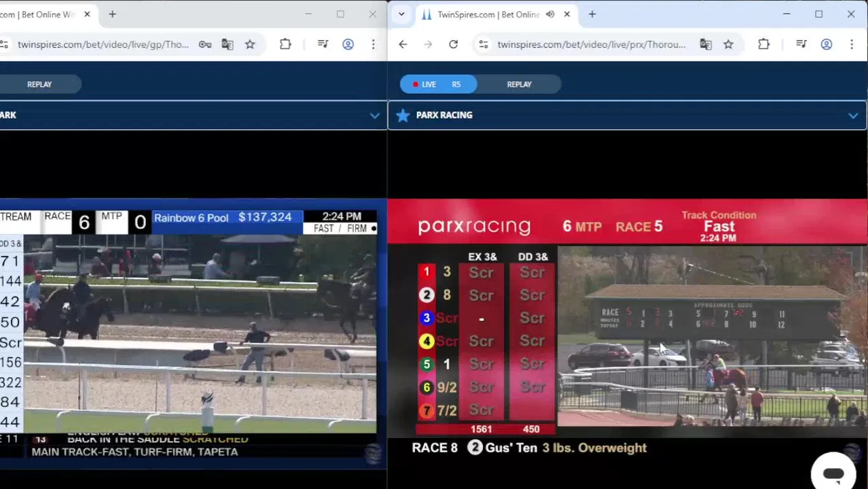Open Extensions puzzle icon in left window
Viewport: 868px width, 489px height.
click(285, 44)
